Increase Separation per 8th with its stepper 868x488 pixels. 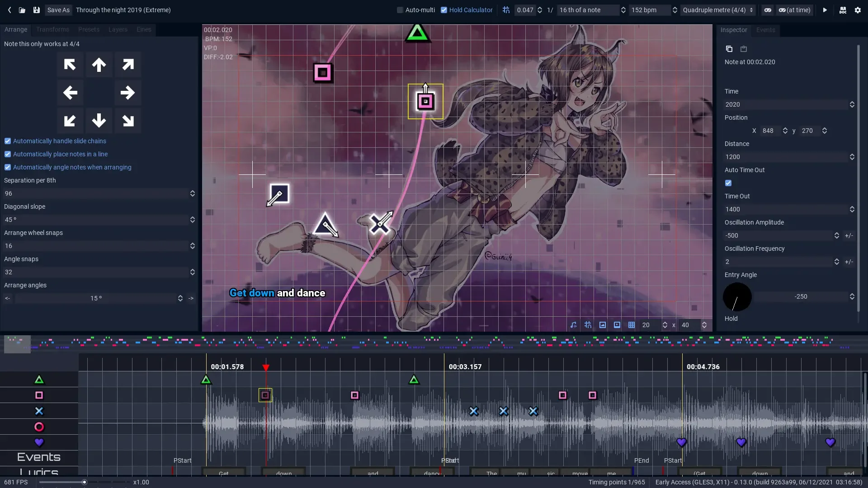pyautogui.click(x=192, y=191)
